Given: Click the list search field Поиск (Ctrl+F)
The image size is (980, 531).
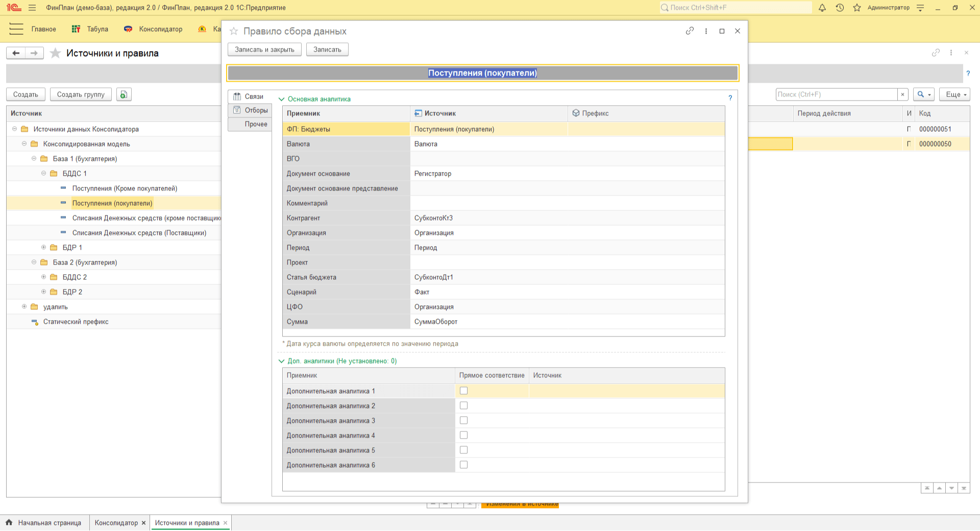Looking at the screenshot, I should 836,94.
